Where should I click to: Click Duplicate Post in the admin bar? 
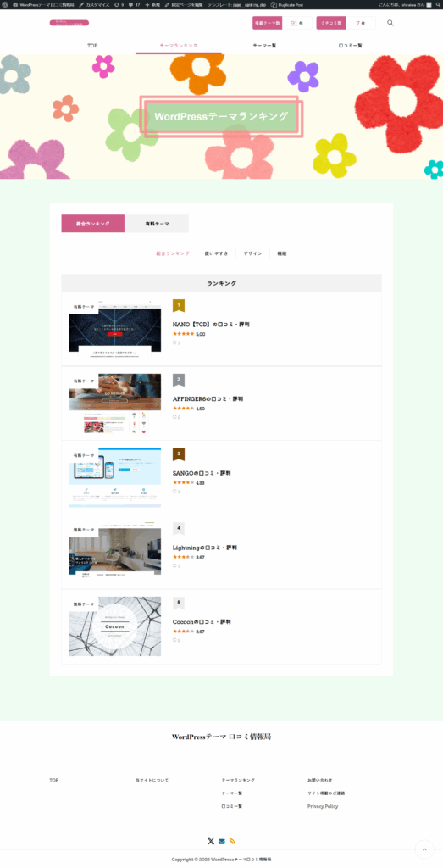pos(287,4)
